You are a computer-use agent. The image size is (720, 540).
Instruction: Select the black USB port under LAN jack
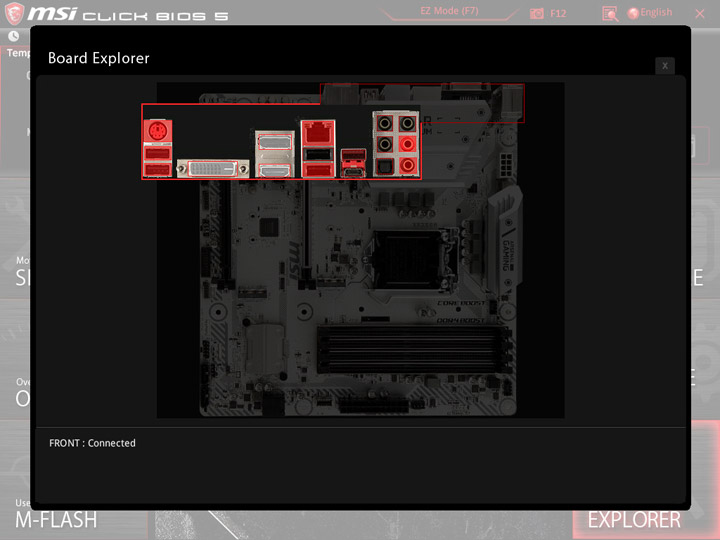[318, 154]
